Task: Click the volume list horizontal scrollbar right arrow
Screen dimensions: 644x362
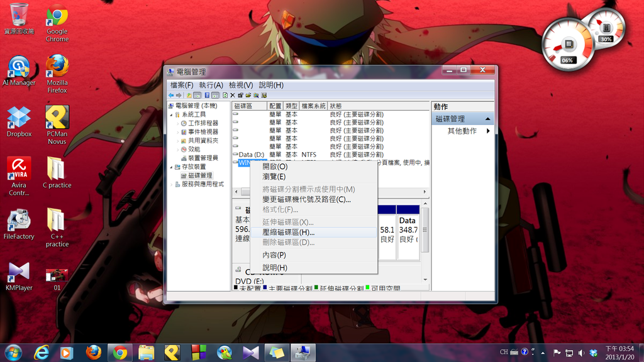Action: point(425,192)
